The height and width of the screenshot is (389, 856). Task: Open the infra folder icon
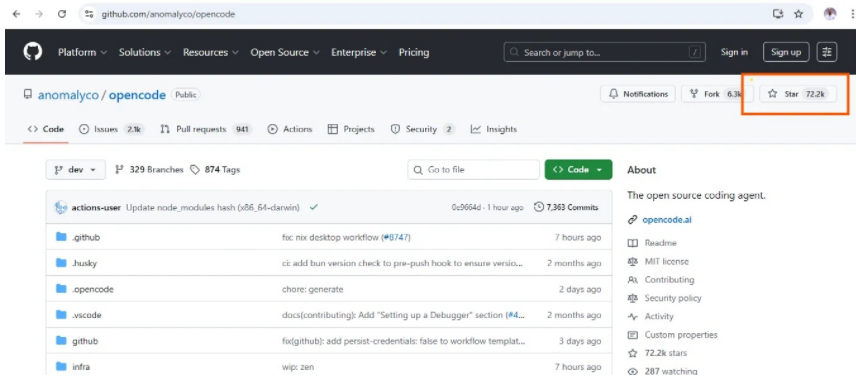click(61, 367)
